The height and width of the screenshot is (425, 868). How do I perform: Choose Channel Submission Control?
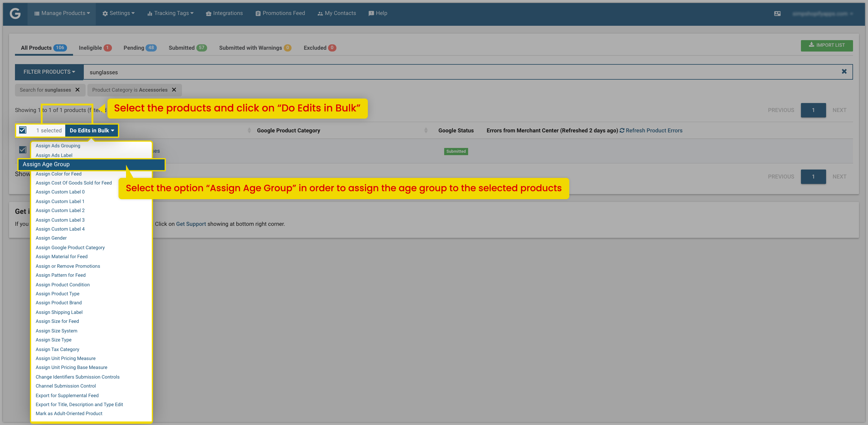click(x=66, y=386)
